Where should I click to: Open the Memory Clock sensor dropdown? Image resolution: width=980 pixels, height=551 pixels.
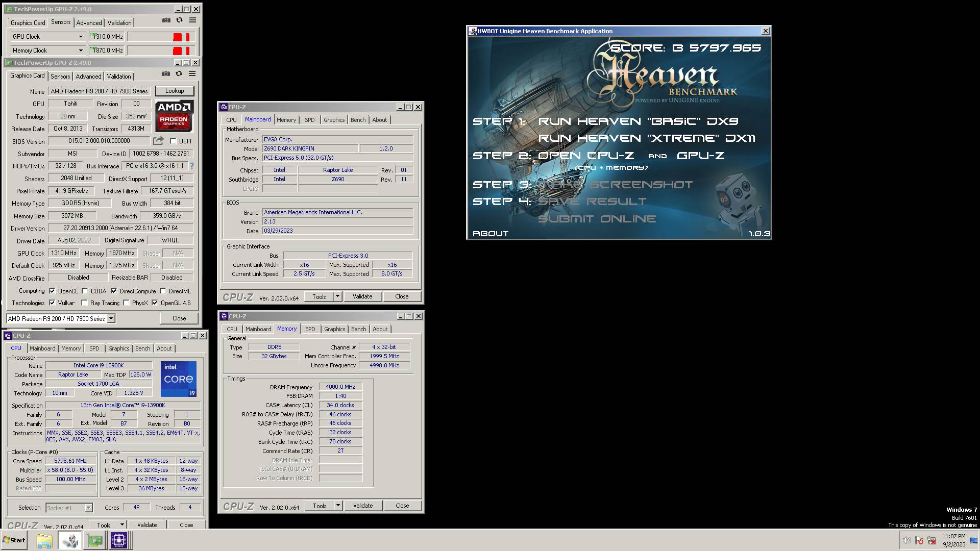click(x=81, y=51)
